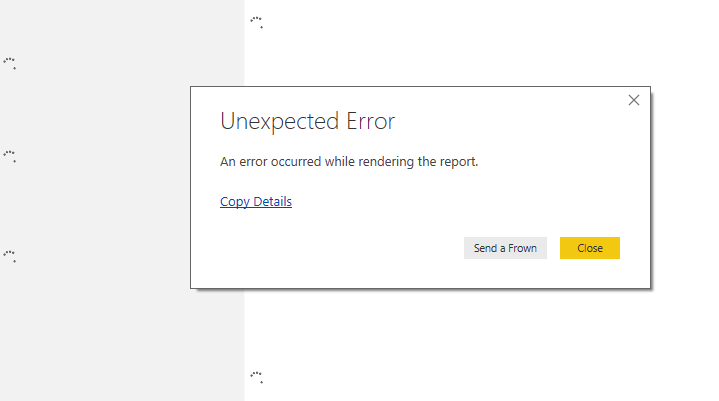Viewport: 719px width, 401px height.
Task: Click the word 'Details' in the blue link
Action: coord(272,201)
